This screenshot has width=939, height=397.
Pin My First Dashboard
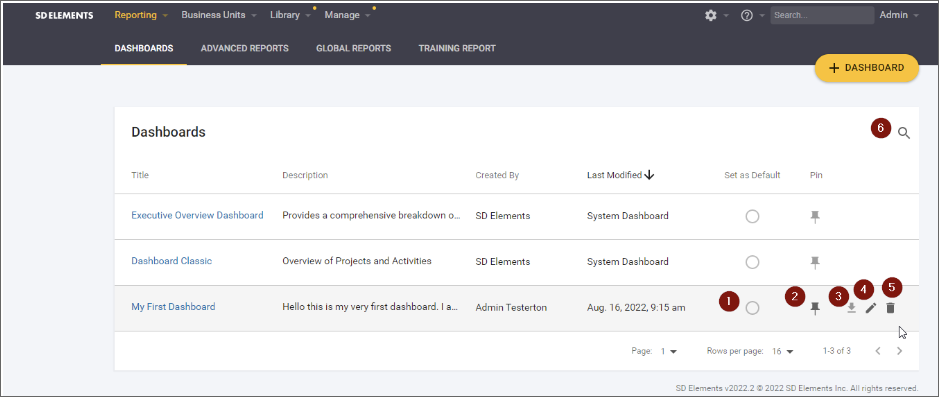coord(814,308)
